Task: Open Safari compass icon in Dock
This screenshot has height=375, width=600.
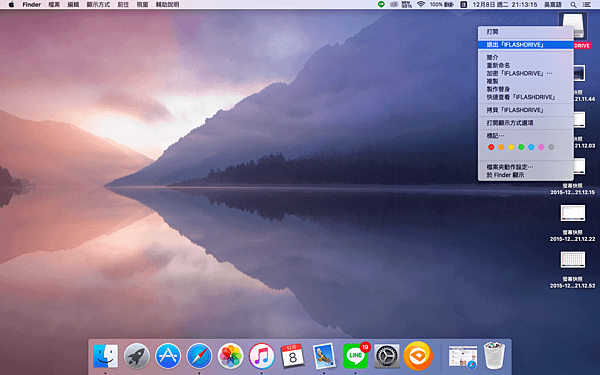Action: click(x=199, y=356)
